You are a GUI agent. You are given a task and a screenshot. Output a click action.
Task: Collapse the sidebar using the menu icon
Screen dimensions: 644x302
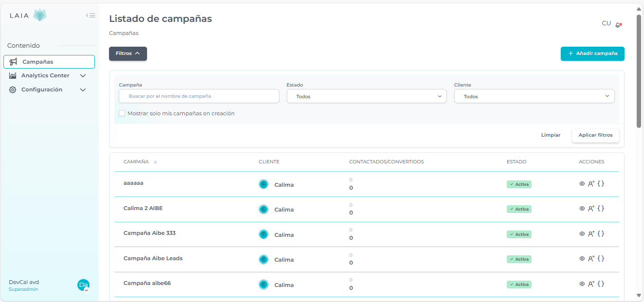91,16
